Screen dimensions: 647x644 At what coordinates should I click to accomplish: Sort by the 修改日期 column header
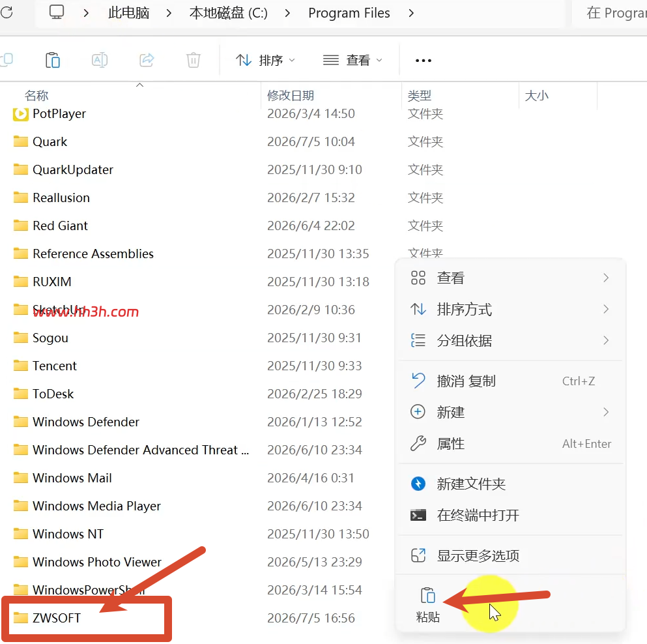click(291, 96)
